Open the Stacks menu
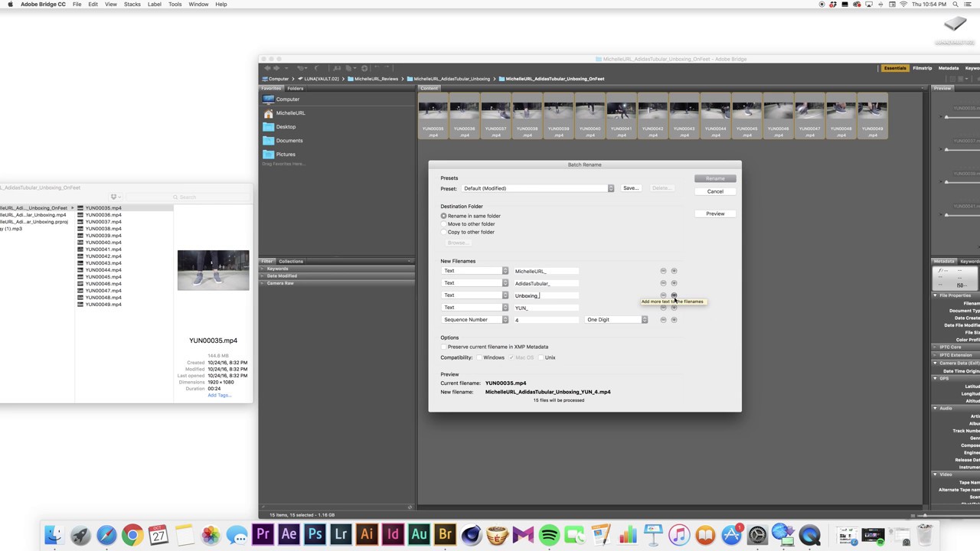This screenshot has height=551, width=980. (132, 5)
